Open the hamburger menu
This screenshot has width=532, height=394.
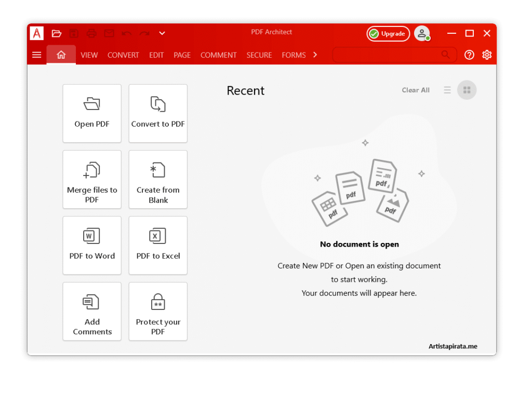point(36,55)
